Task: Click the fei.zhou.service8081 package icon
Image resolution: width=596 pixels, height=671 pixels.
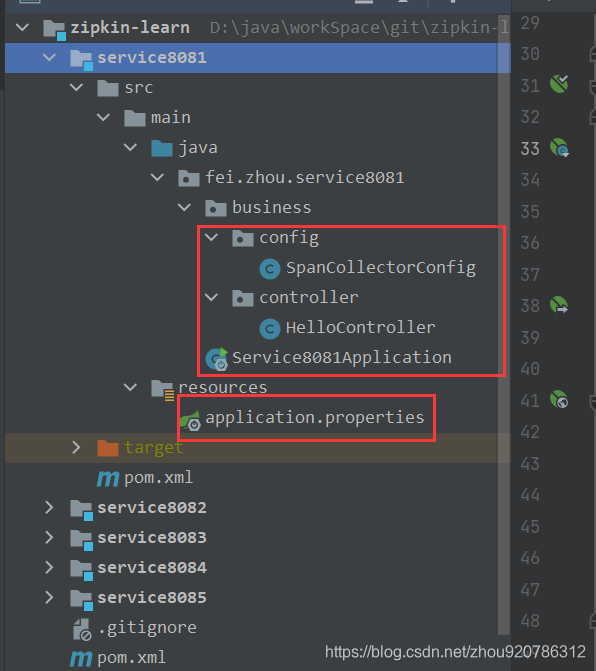Action: (189, 178)
